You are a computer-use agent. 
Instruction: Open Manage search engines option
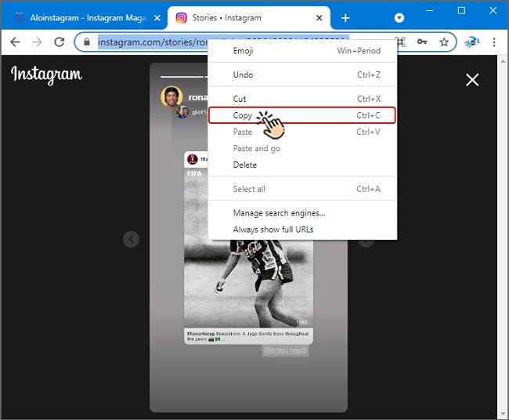pyautogui.click(x=302, y=213)
